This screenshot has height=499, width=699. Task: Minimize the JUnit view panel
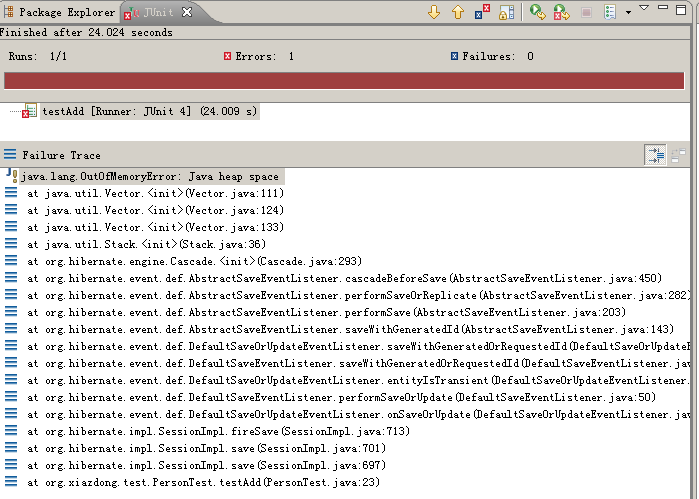[663, 7]
